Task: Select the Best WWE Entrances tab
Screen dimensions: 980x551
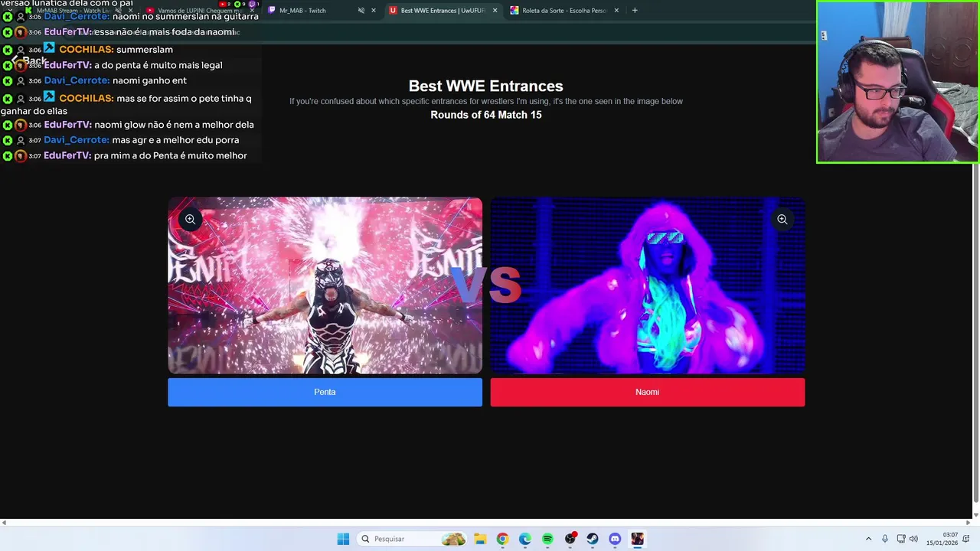Action: [443, 11]
